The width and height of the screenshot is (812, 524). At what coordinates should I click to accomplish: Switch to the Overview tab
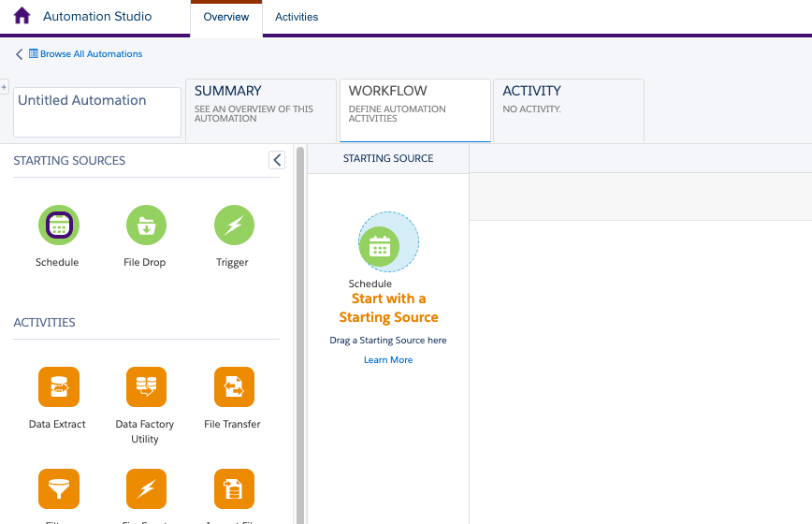pyautogui.click(x=226, y=17)
